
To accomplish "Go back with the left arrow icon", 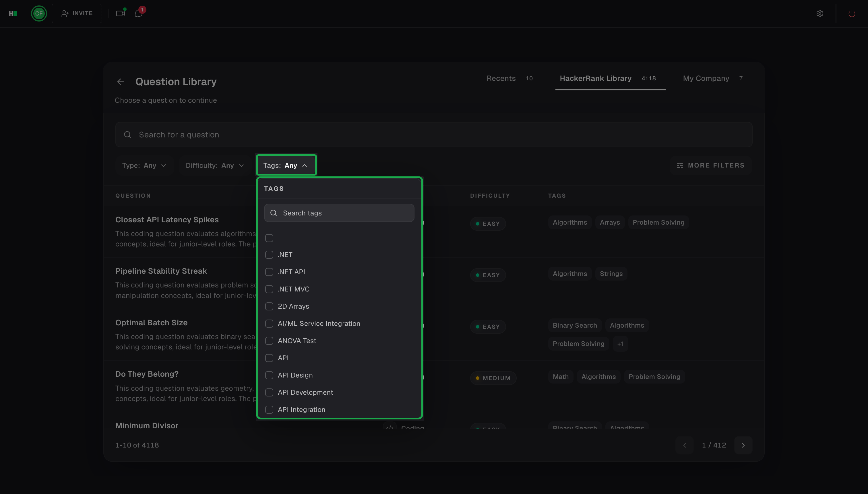I will 121,82.
